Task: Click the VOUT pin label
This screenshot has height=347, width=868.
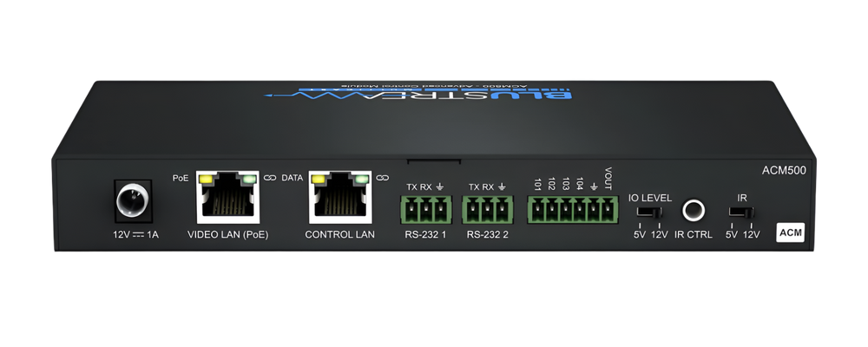Action: [x=608, y=179]
